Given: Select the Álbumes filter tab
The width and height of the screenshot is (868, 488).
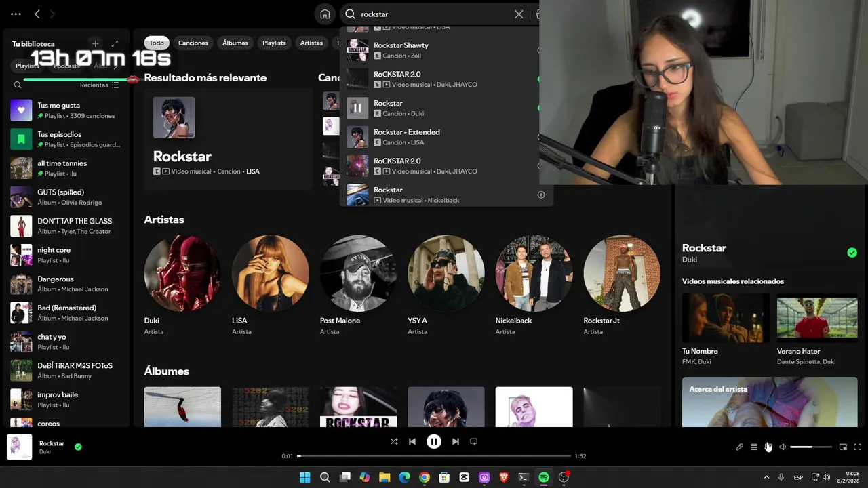Looking at the screenshot, I should tap(235, 43).
